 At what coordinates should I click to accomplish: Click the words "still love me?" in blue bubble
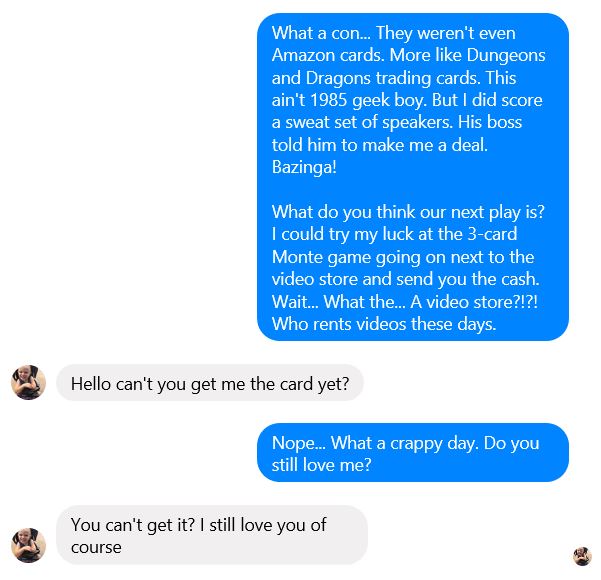pyautogui.click(x=322, y=465)
